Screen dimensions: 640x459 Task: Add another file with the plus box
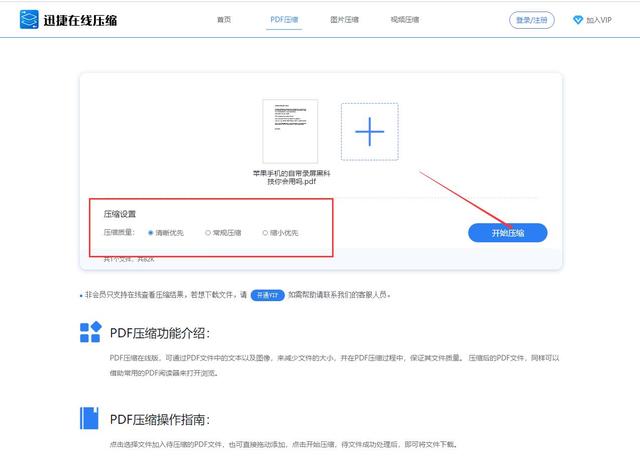(x=370, y=132)
